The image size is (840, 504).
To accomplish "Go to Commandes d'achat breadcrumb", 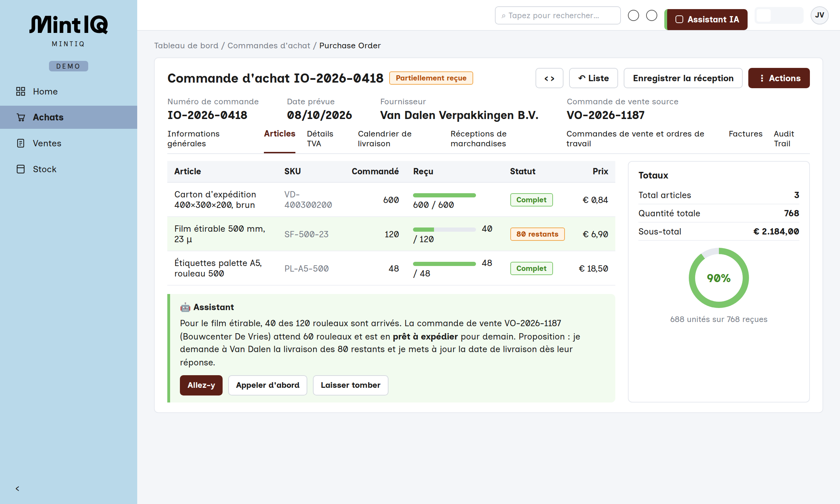I will tap(269, 45).
